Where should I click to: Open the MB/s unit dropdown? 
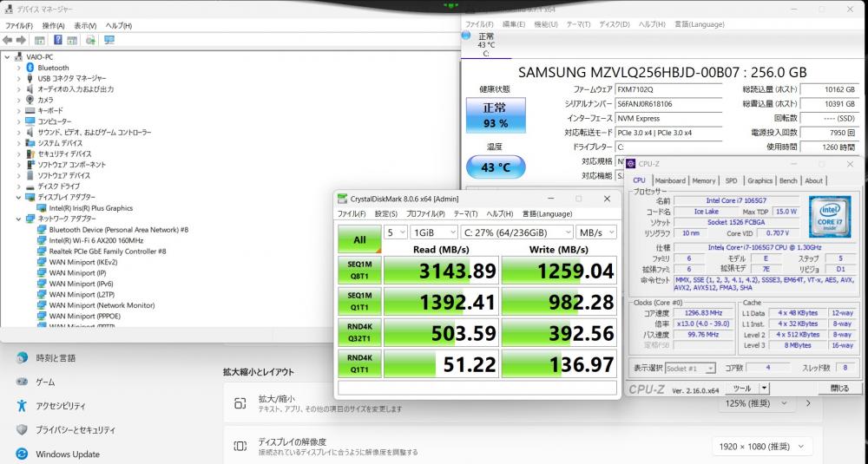pyautogui.click(x=595, y=232)
